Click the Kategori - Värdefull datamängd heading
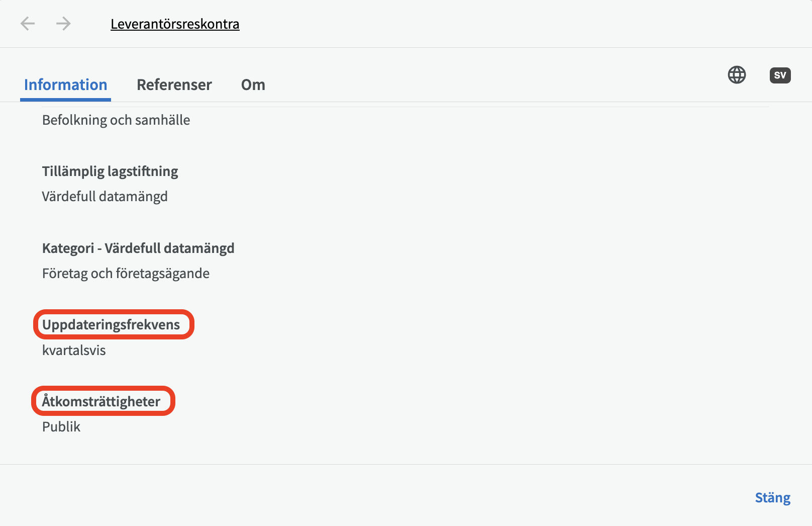The image size is (812, 526). 138,248
